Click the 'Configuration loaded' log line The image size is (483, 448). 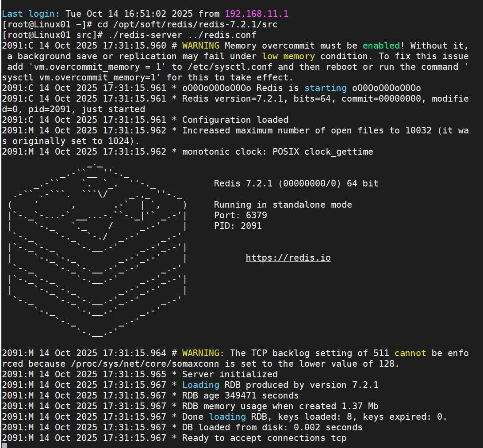(145, 120)
